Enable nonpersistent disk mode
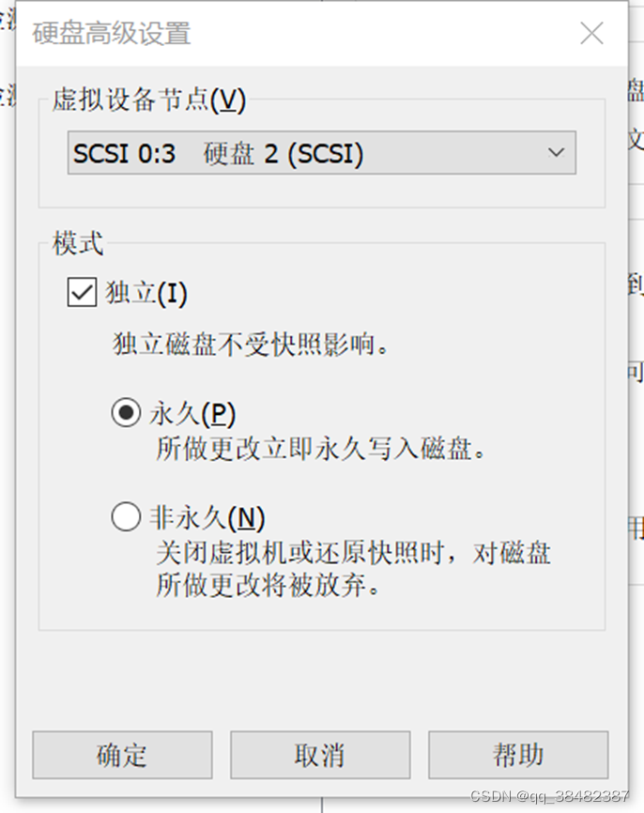The image size is (644, 813). pos(126,516)
